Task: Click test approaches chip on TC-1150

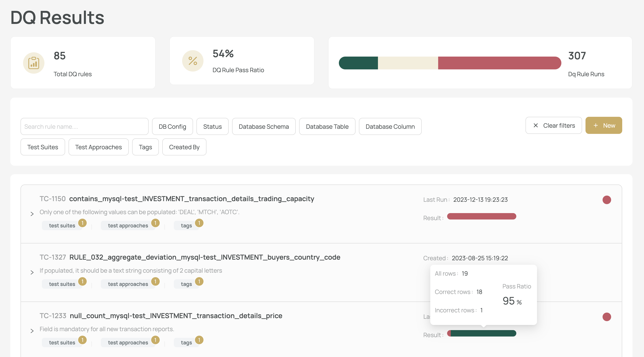Action: pyautogui.click(x=128, y=225)
